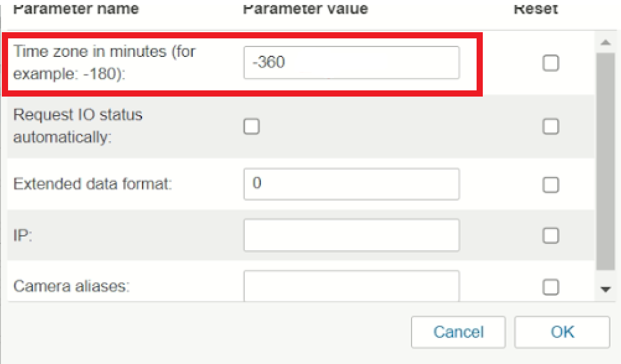Click the Parameter name column header
This screenshot has width=621, height=364.
point(76,9)
